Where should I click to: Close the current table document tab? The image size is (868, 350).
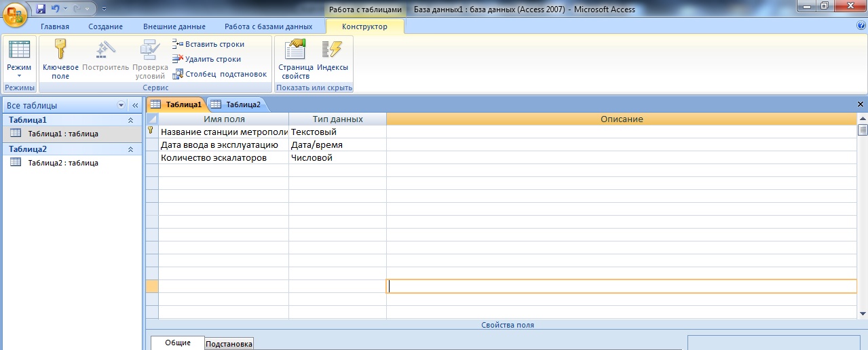(861, 105)
